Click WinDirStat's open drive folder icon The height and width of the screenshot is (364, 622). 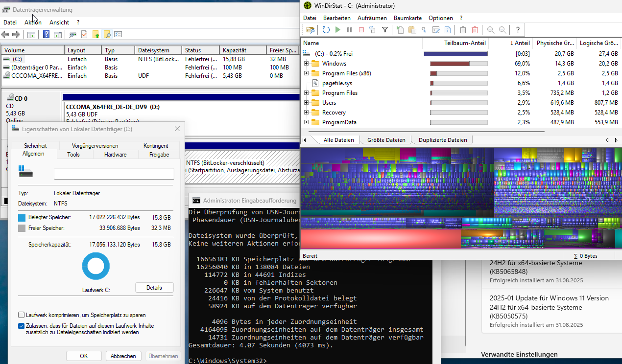point(310,30)
